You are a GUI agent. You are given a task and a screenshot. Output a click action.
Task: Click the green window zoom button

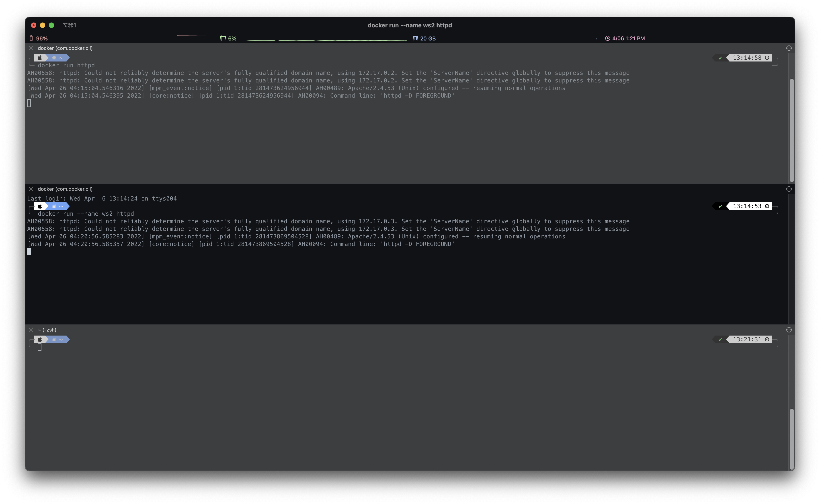(51, 25)
